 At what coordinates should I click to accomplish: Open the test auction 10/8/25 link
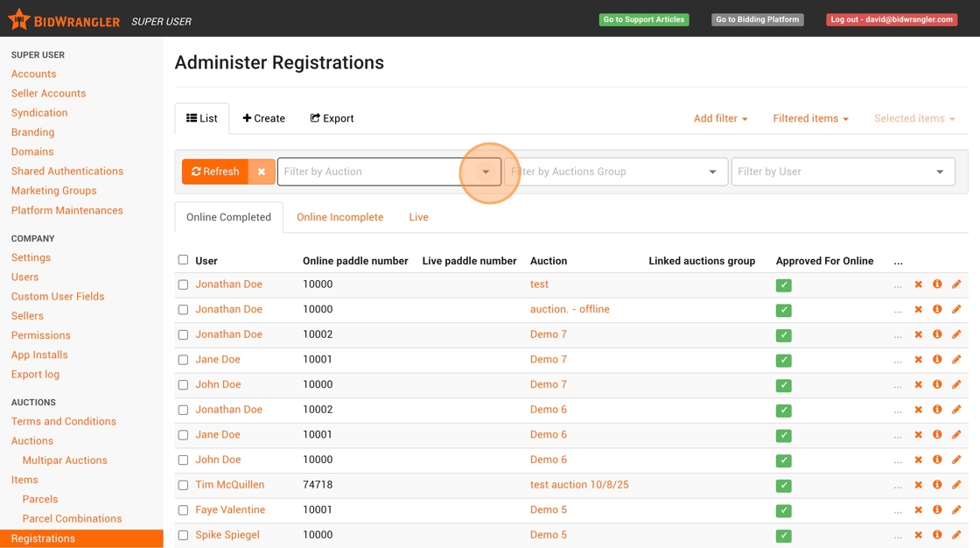click(x=579, y=485)
